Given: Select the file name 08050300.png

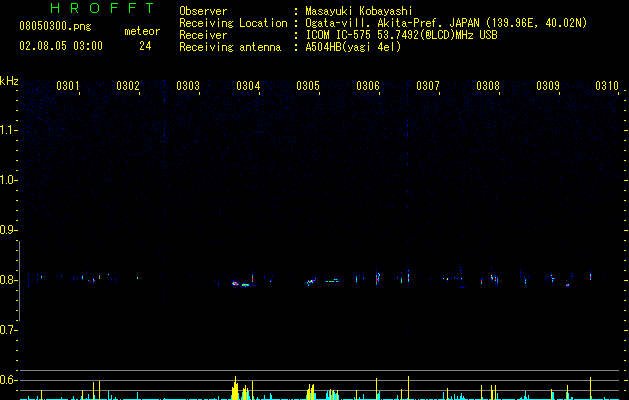Looking at the screenshot, I should point(55,27).
